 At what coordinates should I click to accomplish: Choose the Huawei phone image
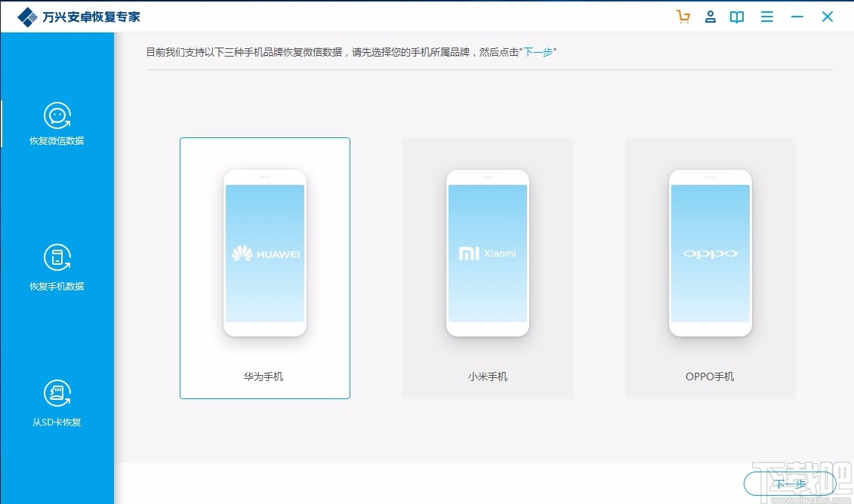pyautogui.click(x=265, y=253)
